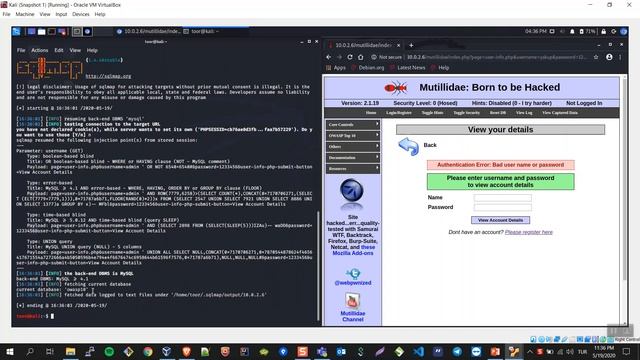640x360 pixels.
Task: Open VirtualBox File menu
Action: (x=7, y=14)
